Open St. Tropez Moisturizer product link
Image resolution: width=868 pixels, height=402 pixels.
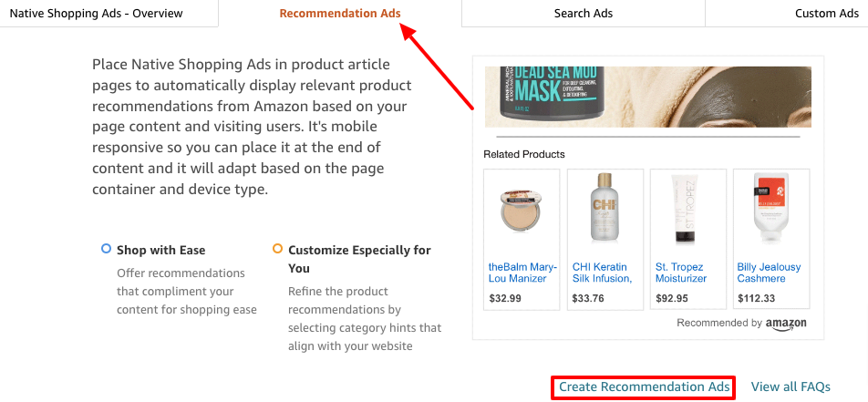pyautogui.click(x=681, y=273)
